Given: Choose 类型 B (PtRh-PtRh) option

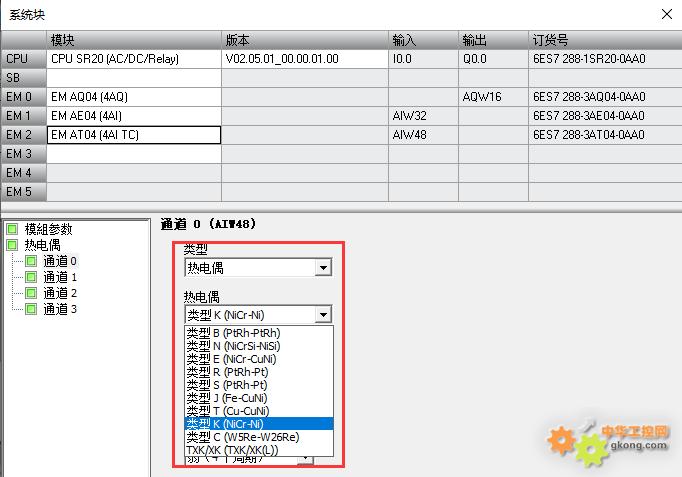Looking at the screenshot, I should [x=259, y=333].
